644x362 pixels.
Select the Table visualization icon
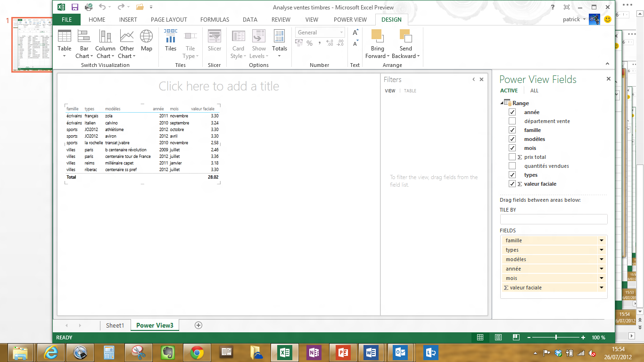[x=65, y=36]
